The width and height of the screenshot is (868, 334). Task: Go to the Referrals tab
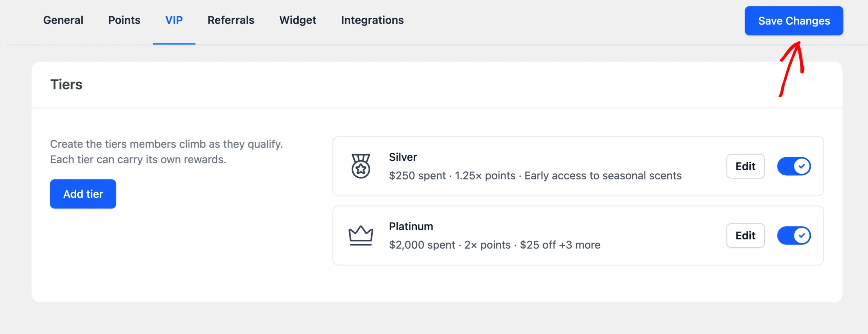pyautogui.click(x=231, y=20)
